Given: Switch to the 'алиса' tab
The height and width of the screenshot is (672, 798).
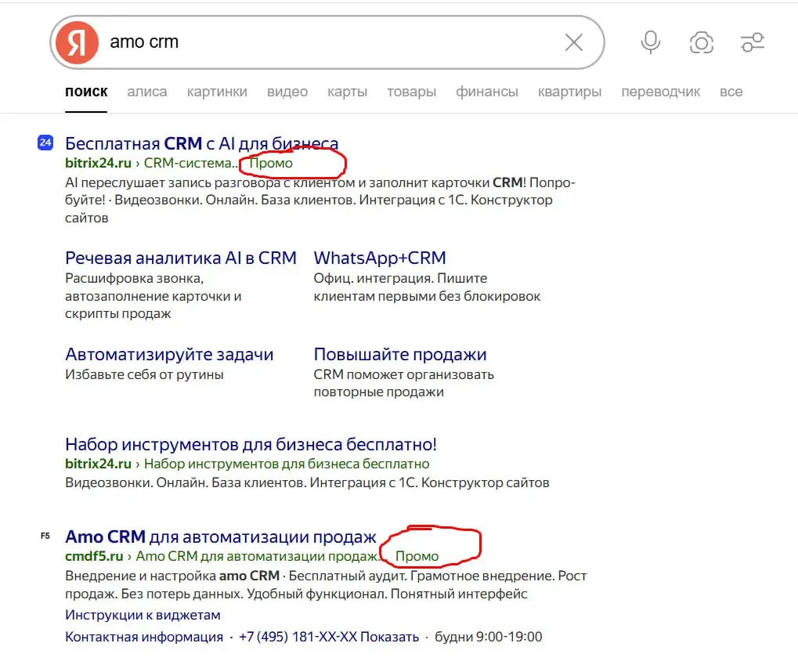Looking at the screenshot, I should coord(146,92).
